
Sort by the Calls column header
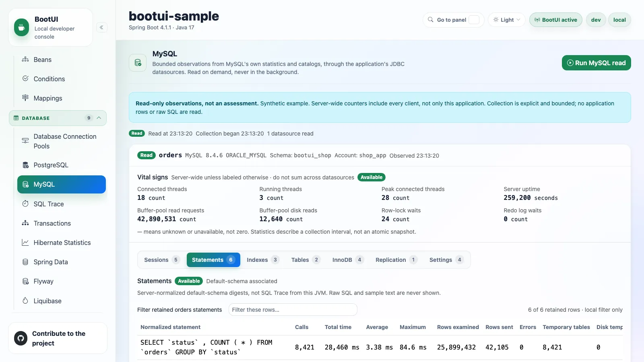coord(301,327)
